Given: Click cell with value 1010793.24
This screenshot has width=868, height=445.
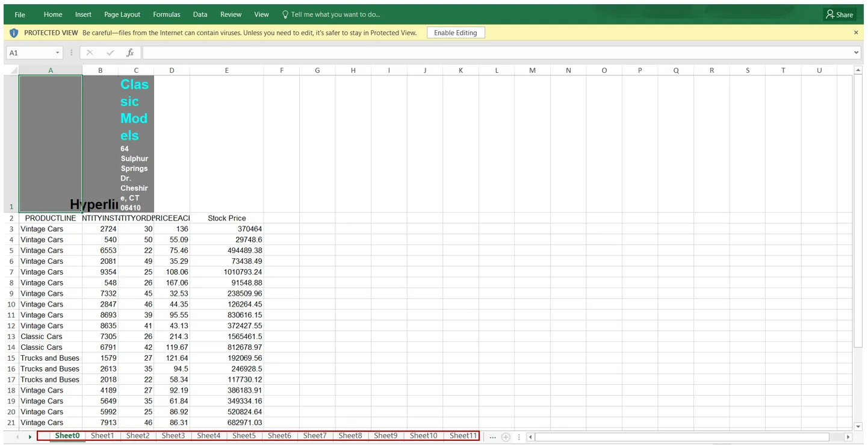Looking at the screenshot, I should [x=227, y=272].
